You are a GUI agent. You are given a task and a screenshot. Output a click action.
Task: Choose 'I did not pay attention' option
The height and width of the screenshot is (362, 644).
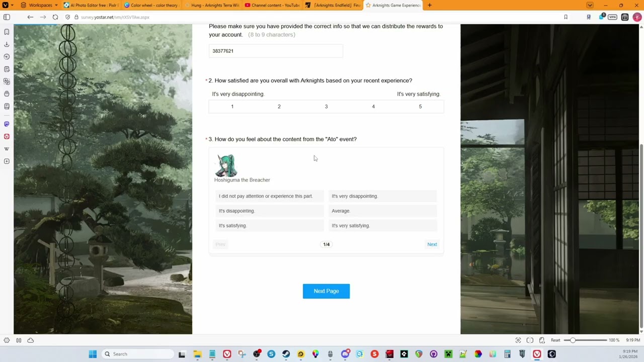pos(269,196)
